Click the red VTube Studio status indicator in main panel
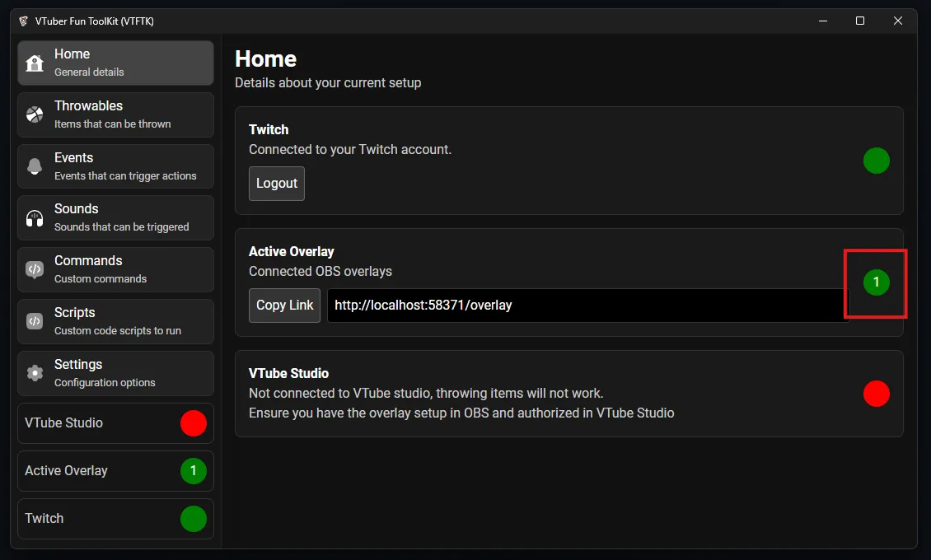The width and height of the screenshot is (931, 560). click(x=876, y=394)
